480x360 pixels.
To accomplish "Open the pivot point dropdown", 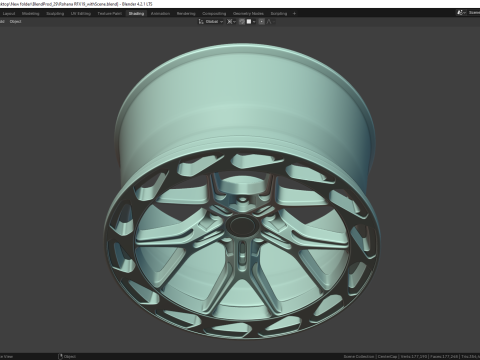I will tap(231, 22).
